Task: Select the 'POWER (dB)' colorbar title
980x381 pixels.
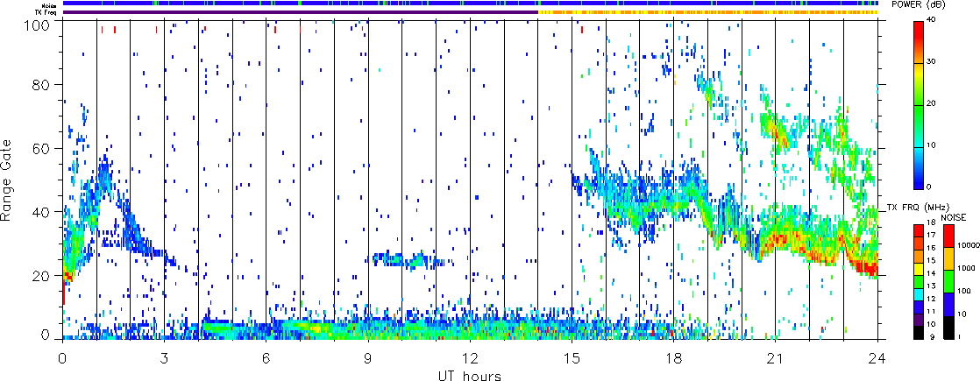Action: coord(918,5)
